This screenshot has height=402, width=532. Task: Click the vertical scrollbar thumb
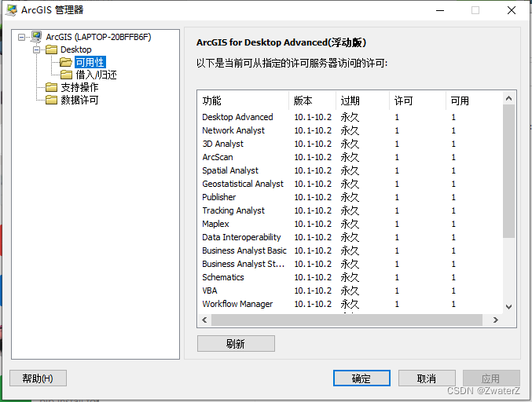pos(508,171)
